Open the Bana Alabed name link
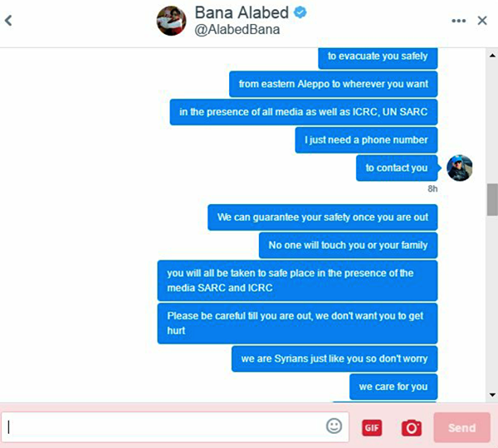This screenshot has height=448, width=498. (x=242, y=12)
